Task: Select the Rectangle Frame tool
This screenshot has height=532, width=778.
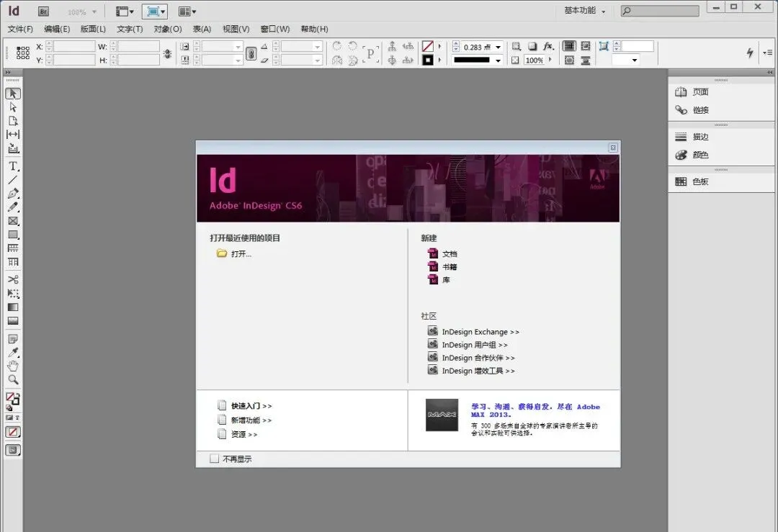Action: 13,221
